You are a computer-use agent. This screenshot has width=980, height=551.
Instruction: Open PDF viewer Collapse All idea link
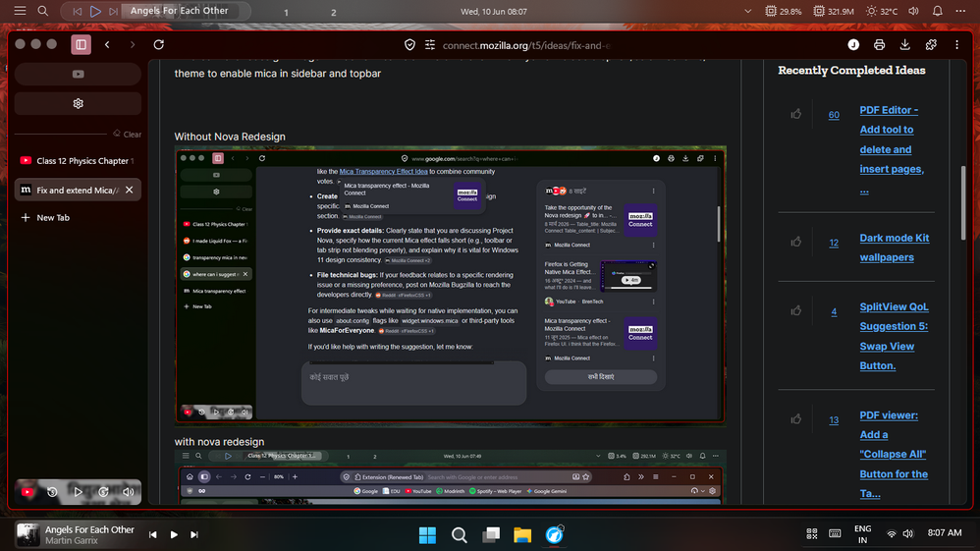(x=894, y=454)
